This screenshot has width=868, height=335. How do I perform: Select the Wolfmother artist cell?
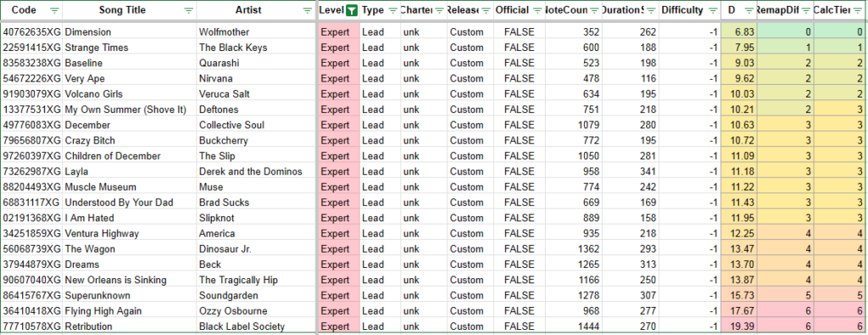pos(256,32)
